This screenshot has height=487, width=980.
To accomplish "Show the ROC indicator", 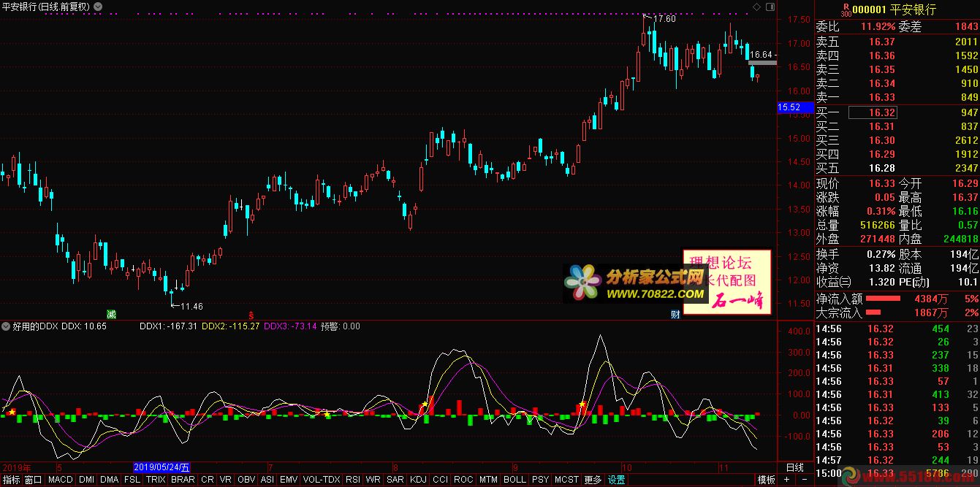I will tap(463, 480).
